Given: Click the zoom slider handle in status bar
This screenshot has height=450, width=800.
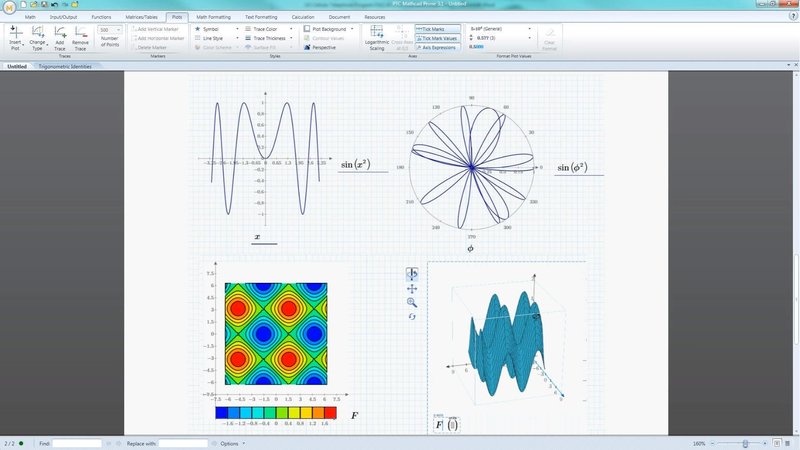Looking at the screenshot, I should pos(745,443).
